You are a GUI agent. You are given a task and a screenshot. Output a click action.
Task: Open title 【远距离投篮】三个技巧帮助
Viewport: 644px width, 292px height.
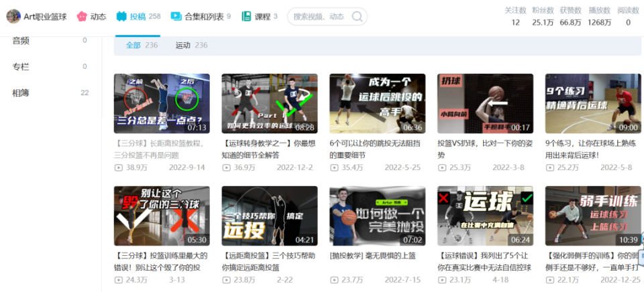pyautogui.click(x=269, y=262)
